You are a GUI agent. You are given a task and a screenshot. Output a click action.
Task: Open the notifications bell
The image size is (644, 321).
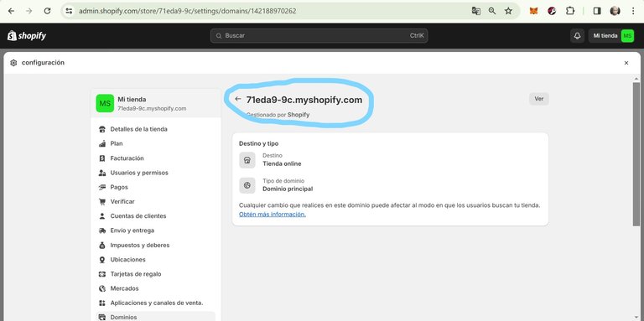(x=577, y=36)
